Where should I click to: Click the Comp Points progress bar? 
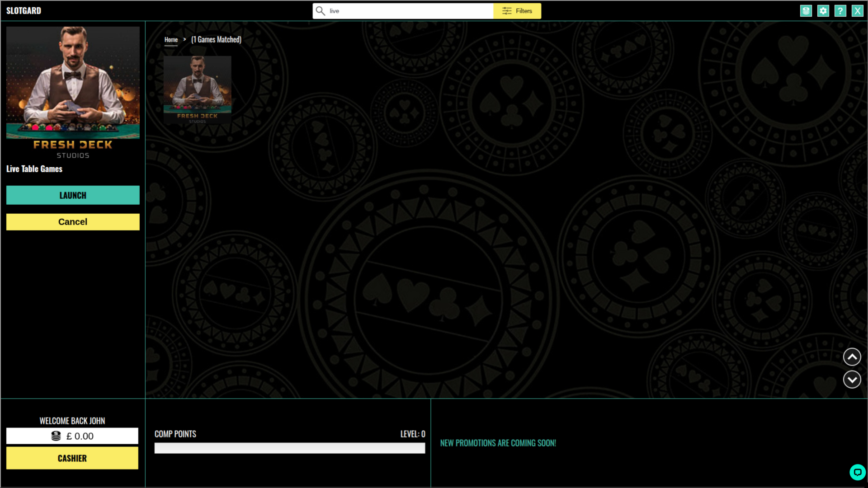289,448
